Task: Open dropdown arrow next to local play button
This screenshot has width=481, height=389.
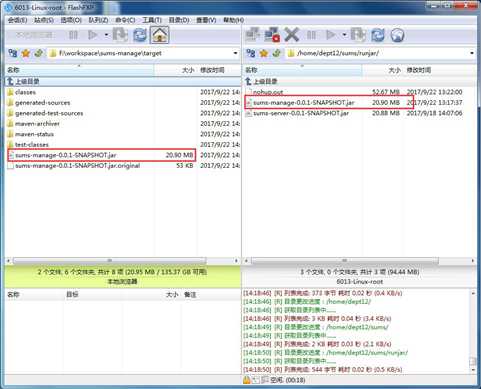Action: point(106,35)
